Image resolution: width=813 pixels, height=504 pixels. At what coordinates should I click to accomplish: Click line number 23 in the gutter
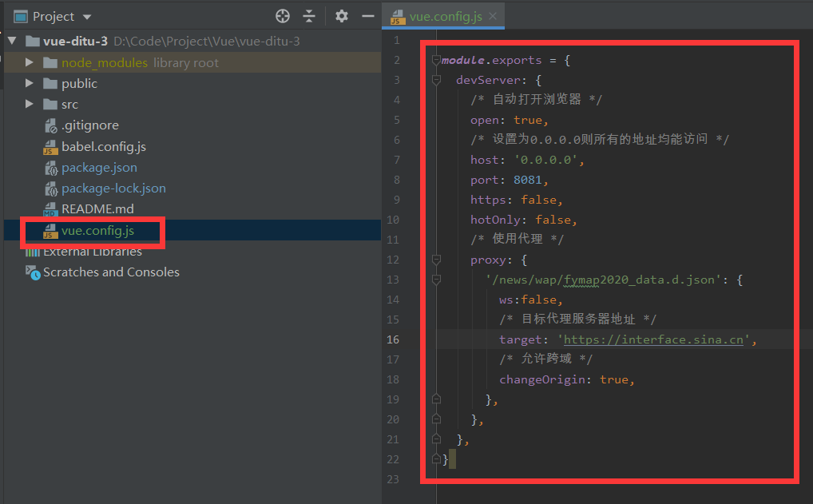[x=393, y=479]
